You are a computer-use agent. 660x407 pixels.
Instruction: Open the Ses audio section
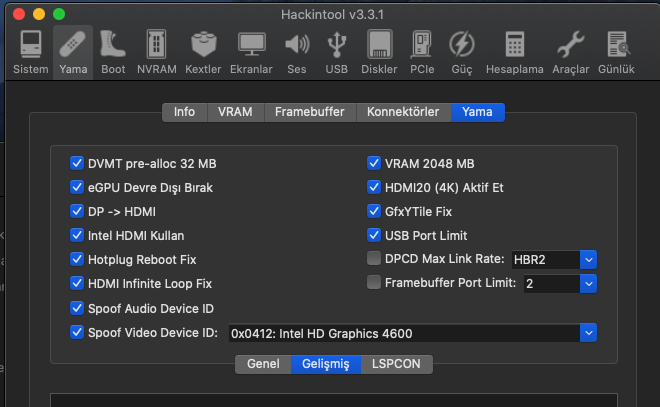click(296, 52)
